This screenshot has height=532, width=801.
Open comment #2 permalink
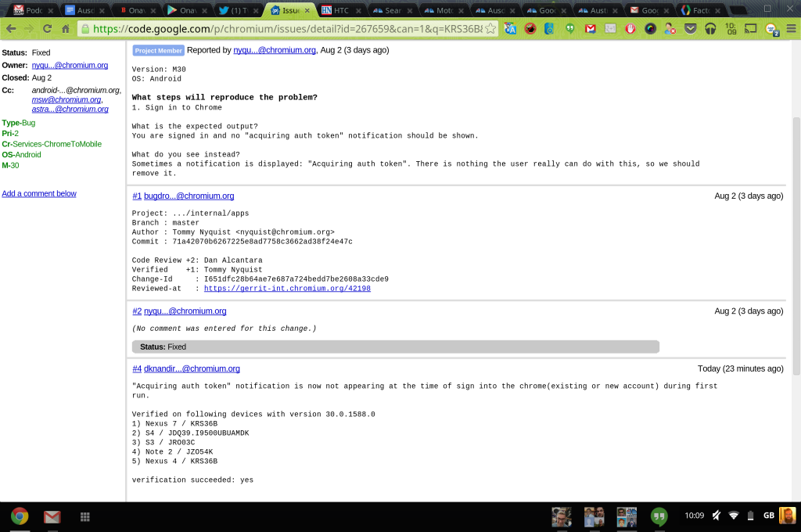[x=137, y=311]
